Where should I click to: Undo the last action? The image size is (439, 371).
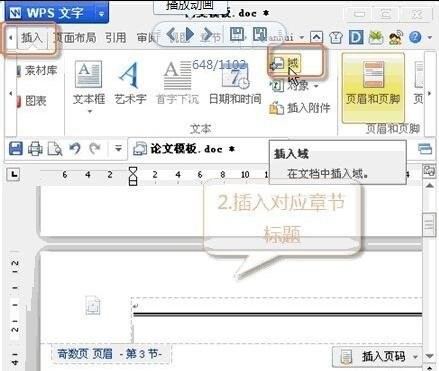click(75, 148)
